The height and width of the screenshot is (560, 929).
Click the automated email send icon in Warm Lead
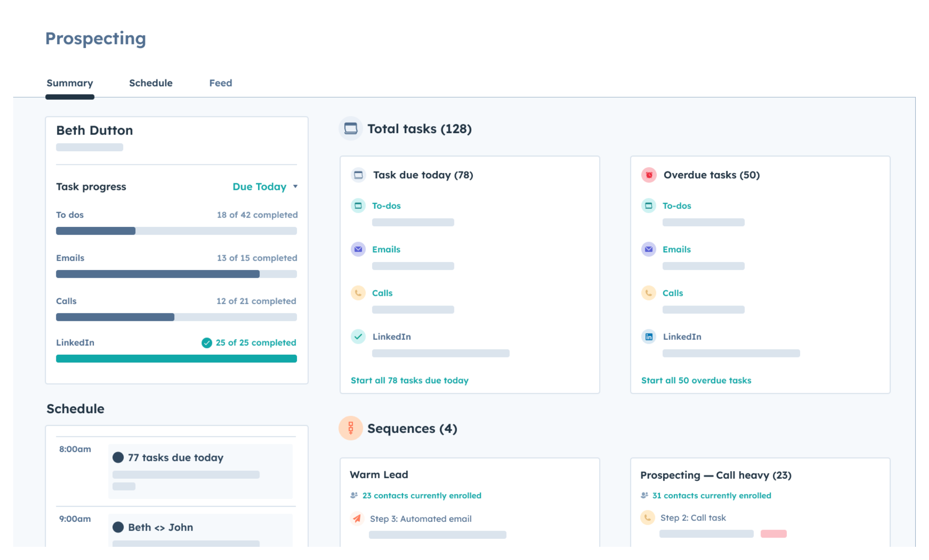point(357,519)
